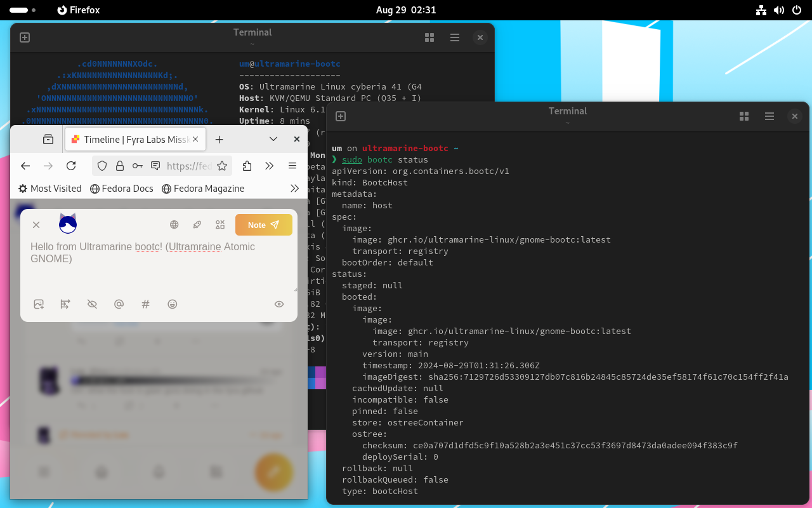Click the orange Note send button
The height and width of the screenshot is (508, 812).
click(263, 225)
